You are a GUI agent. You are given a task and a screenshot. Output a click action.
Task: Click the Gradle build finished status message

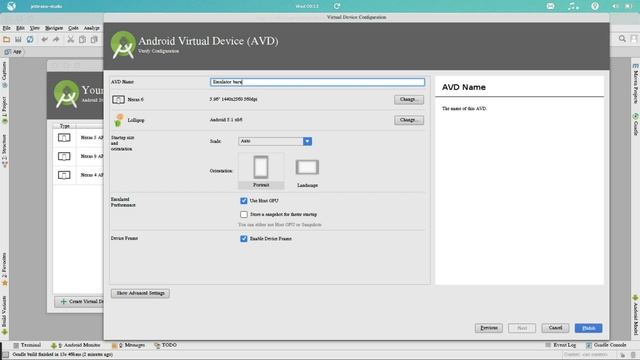(62, 355)
